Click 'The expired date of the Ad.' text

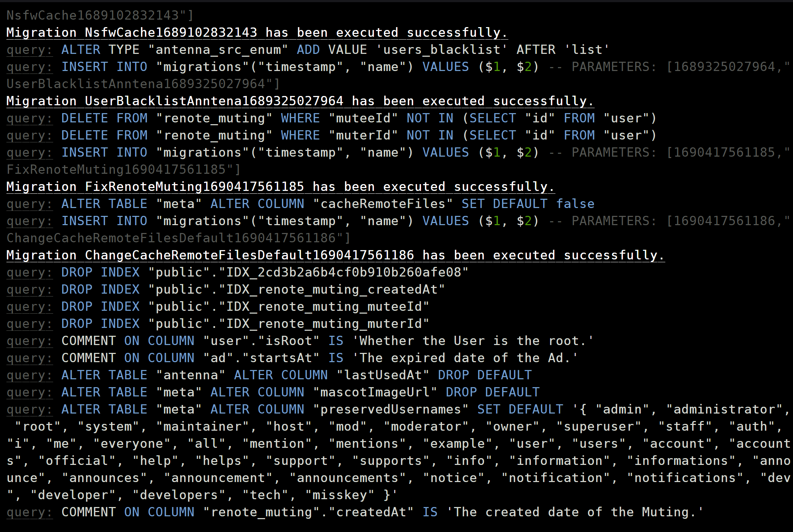tap(465, 358)
